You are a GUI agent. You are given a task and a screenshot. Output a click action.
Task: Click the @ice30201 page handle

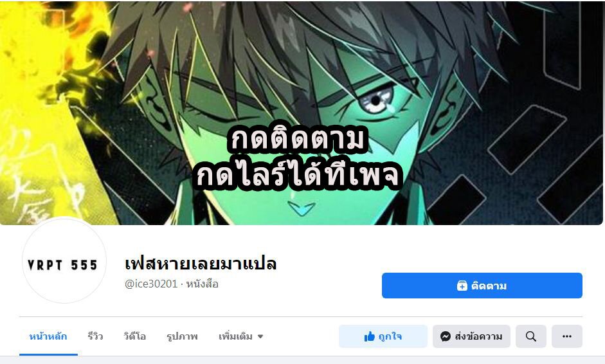(151, 284)
